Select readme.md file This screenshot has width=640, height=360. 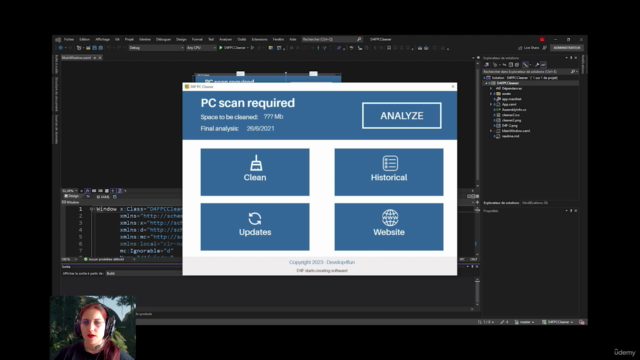(x=510, y=136)
